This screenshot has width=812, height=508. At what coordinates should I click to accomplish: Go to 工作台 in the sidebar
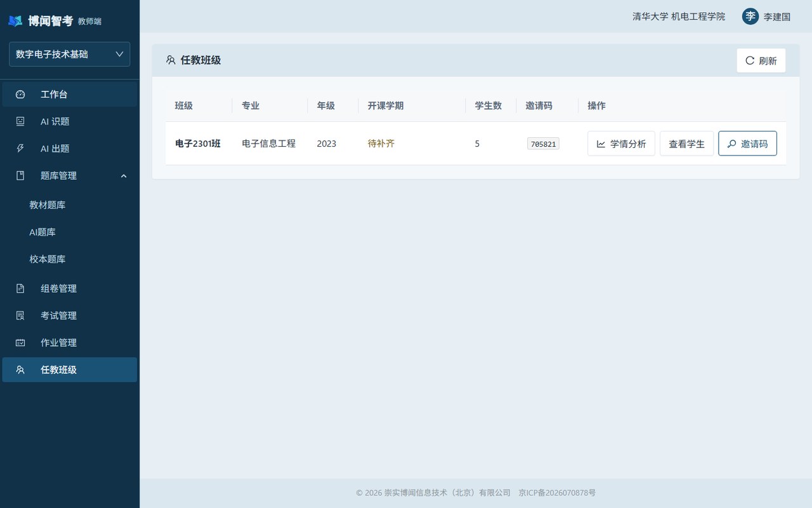70,95
